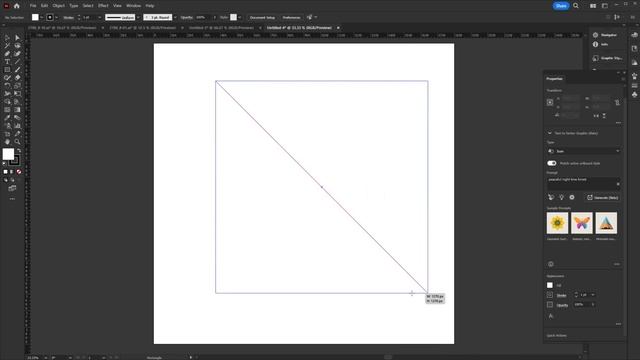Click the Stroke swatch in Appearance
The image size is (640, 360).
pyautogui.click(x=550, y=295)
